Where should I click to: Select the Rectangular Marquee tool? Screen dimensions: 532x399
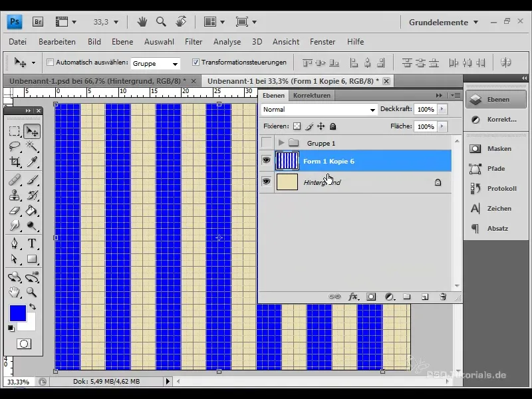pos(14,131)
